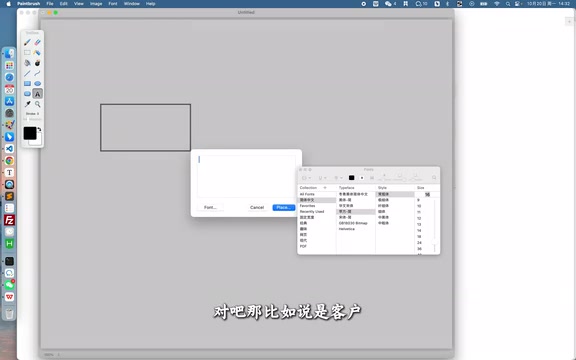Open the black foreground color swatch

tap(30, 133)
